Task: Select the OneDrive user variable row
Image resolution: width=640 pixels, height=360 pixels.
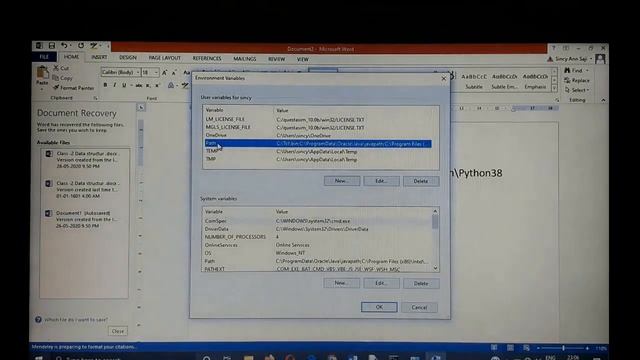Action: pyautogui.click(x=318, y=135)
